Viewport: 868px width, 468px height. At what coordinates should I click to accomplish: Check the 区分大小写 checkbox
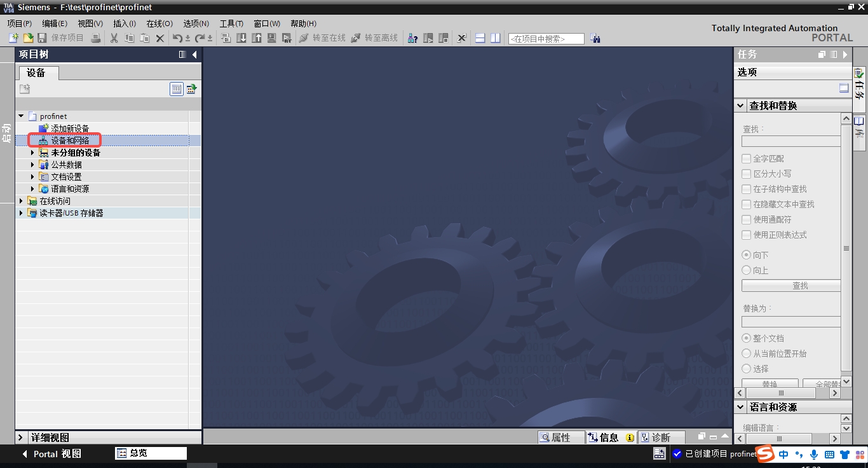[747, 174]
